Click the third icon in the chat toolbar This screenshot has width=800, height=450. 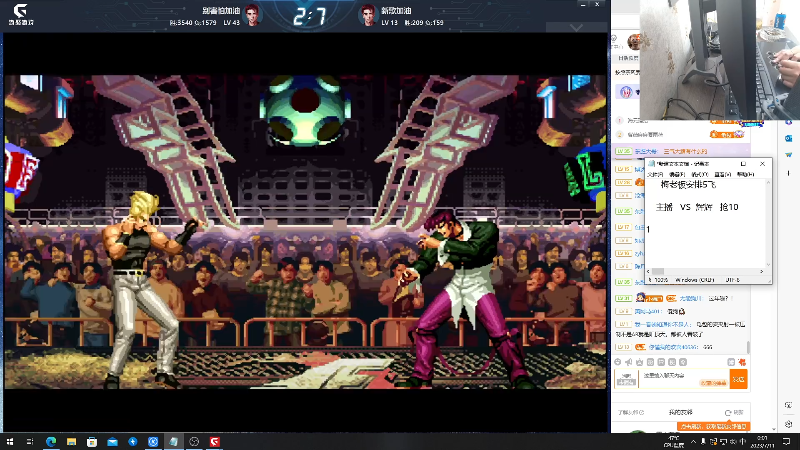click(x=639, y=362)
